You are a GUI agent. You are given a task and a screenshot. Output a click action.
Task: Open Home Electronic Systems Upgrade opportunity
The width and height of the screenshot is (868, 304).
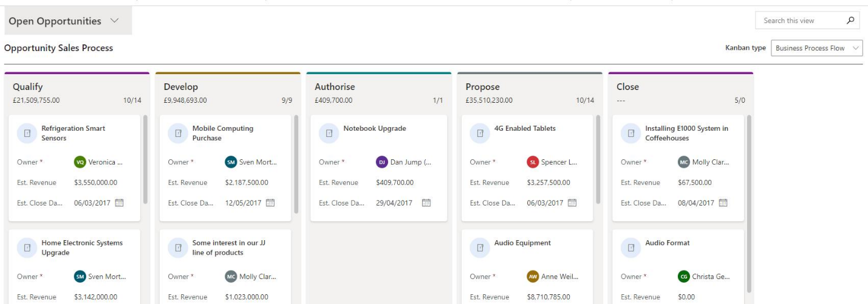tap(82, 247)
